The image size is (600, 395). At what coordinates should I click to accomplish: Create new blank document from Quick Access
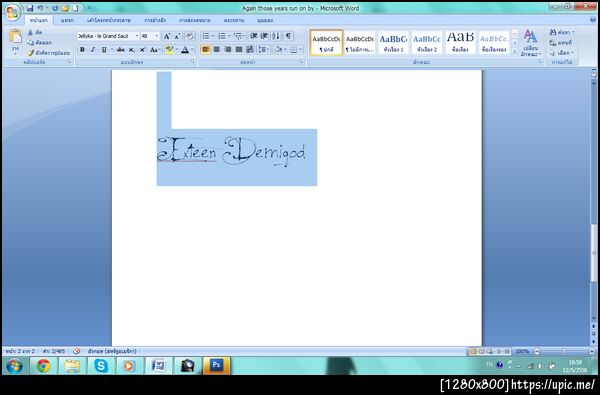[76, 8]
